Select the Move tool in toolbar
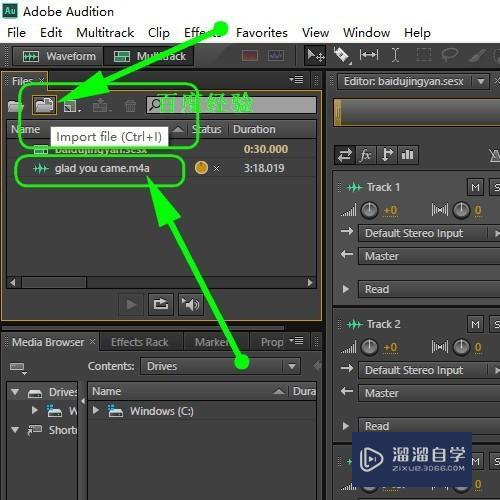500x500 pixels. point(315,56)
